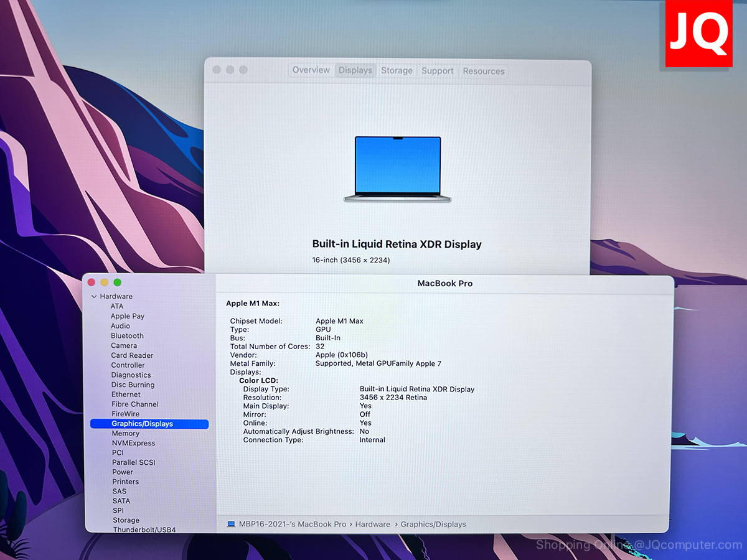This screenshot has width=747, height=560.
Task: Click Display Type value in details
Action: pos(417,390)
